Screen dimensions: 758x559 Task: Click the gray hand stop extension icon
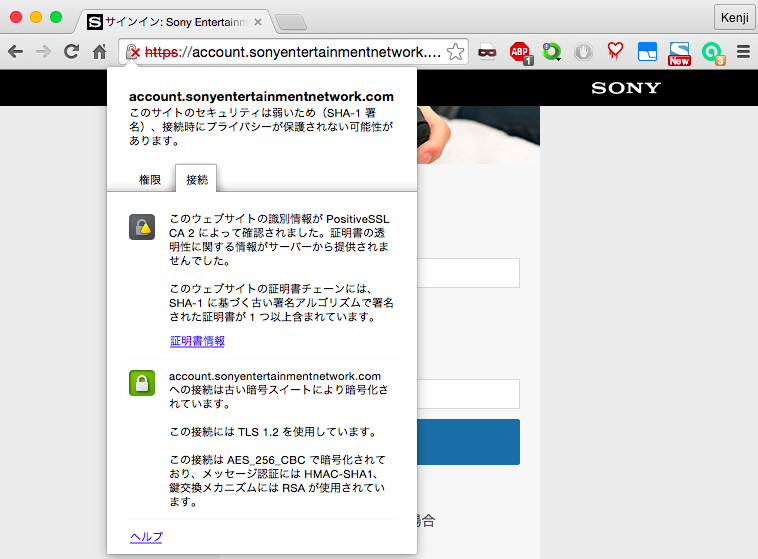tap(583, 51)
